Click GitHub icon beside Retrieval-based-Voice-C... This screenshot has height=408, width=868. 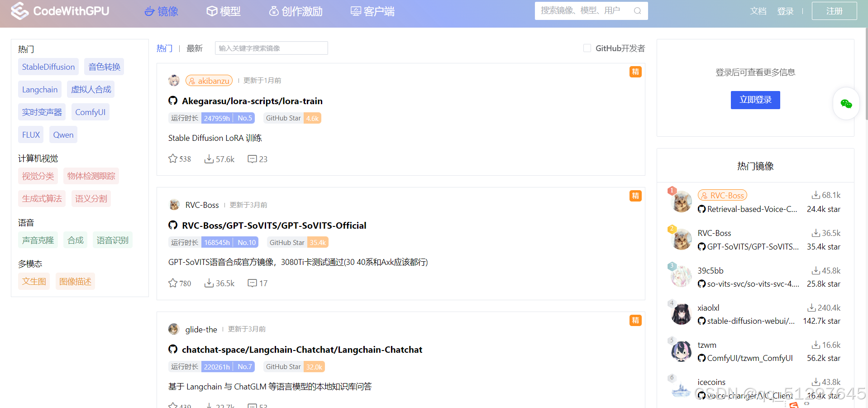click(701, 209)
